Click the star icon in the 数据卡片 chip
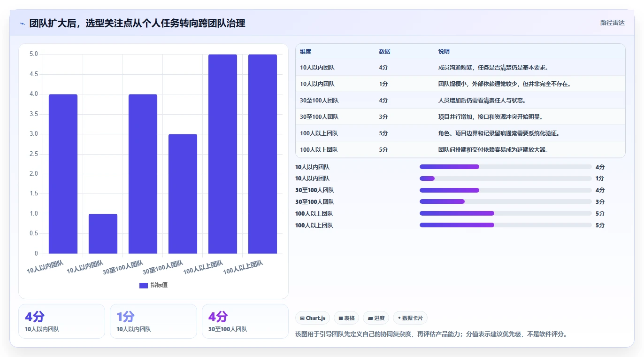Screen dimensions: 644x357 pyautogui.click(x=399, y=318)
